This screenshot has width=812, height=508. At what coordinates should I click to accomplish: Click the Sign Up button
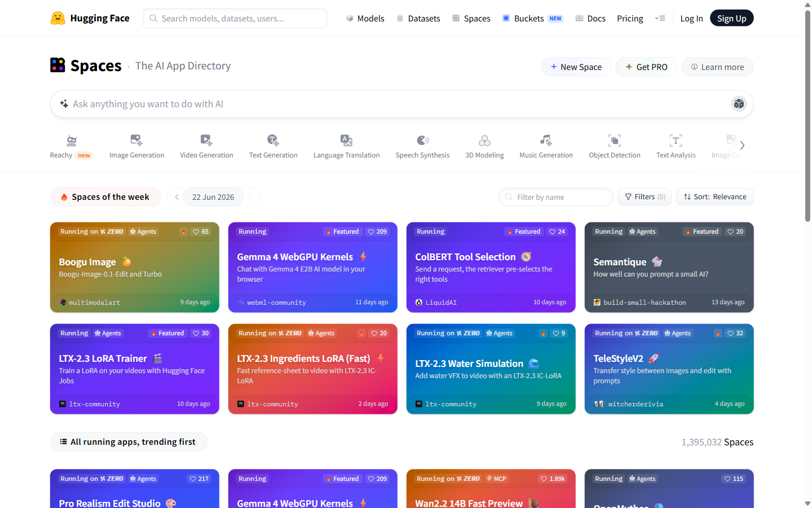(x=731, y=18)
